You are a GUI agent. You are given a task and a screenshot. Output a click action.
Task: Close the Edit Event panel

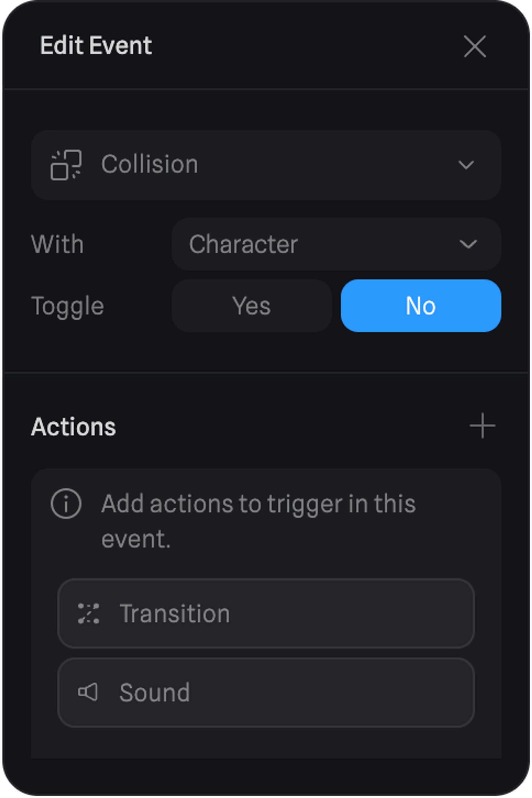tap(475, 46)
